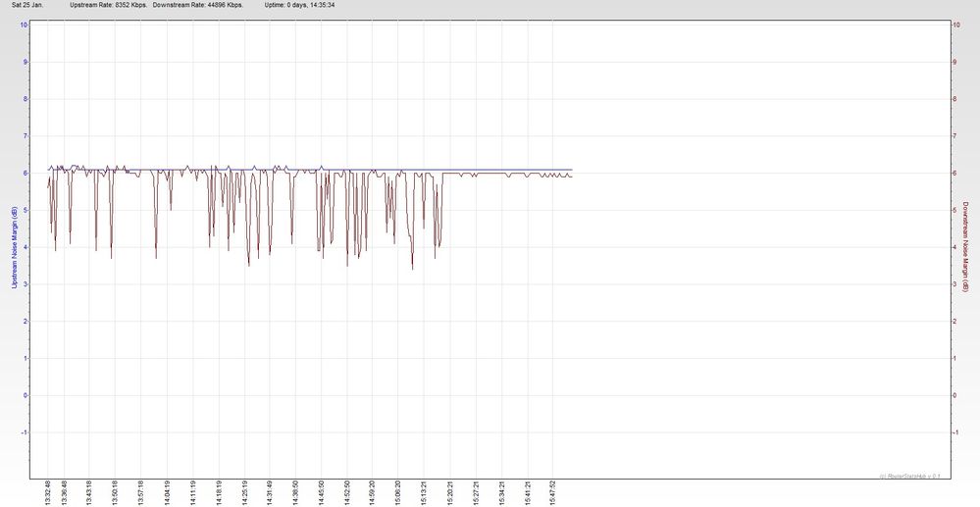Viewport: 980px width, 507px height.
Task: Click value 4 on blue upstream axis
Action: click(x=26, y=247)
